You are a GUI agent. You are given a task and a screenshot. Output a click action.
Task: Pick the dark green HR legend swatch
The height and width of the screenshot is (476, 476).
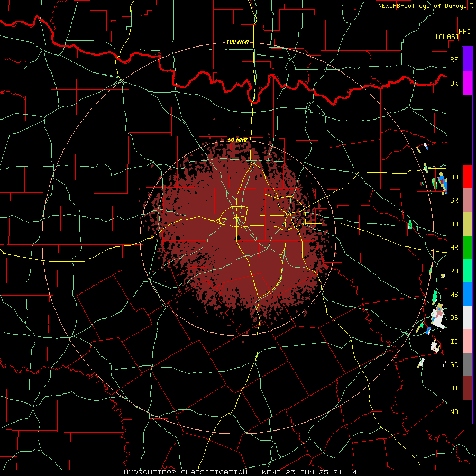click(x=467, y=248)
